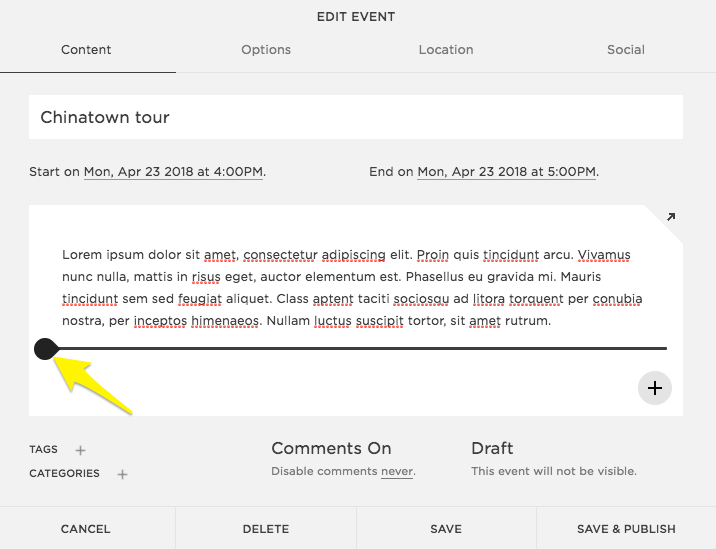Click Save & Publish
Viewport: 716px width, 549px height.
coord(626,529)
